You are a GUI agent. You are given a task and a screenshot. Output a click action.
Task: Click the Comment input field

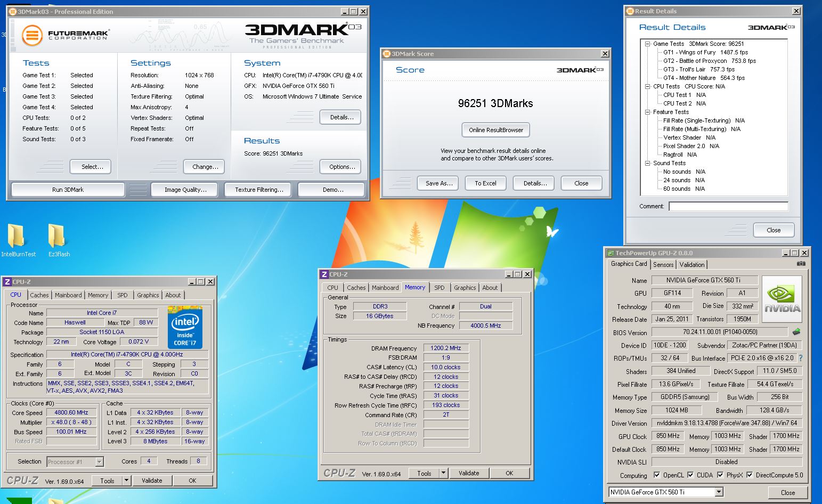(x=728, y=206)
